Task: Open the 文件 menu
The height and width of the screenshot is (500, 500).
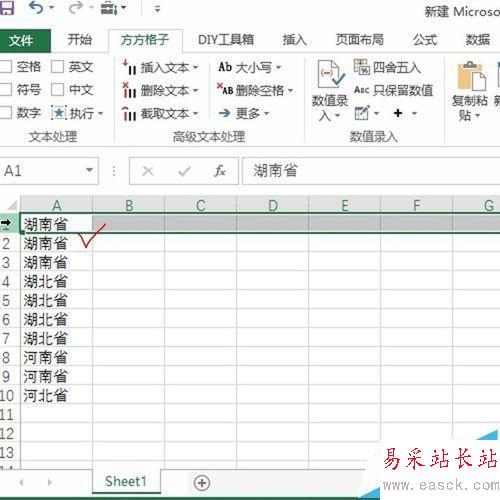Action: (21, 41)
